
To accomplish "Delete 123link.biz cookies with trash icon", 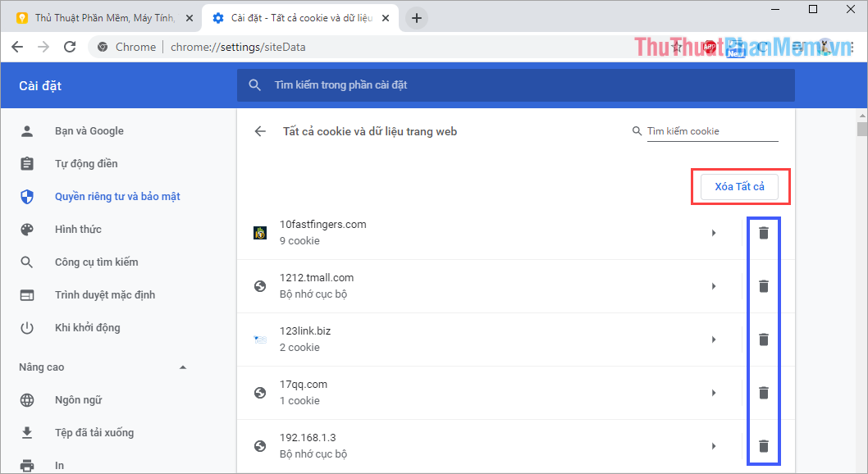I will point(763,339).
